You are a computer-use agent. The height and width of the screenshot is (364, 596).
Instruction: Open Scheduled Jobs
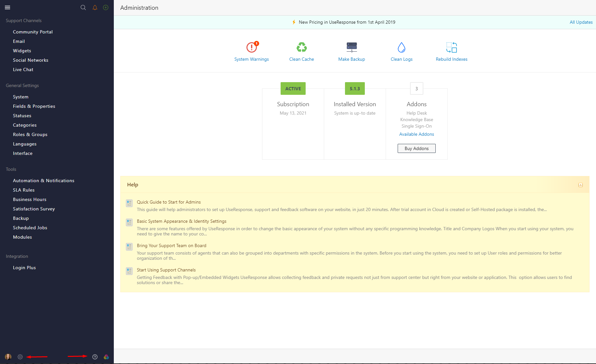30,228
